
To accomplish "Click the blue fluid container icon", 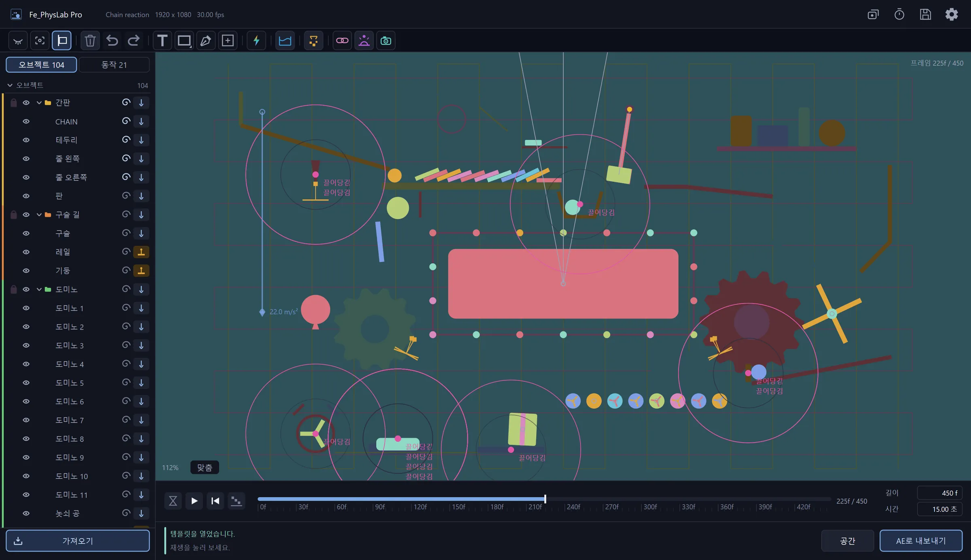I will pos(285,40).
